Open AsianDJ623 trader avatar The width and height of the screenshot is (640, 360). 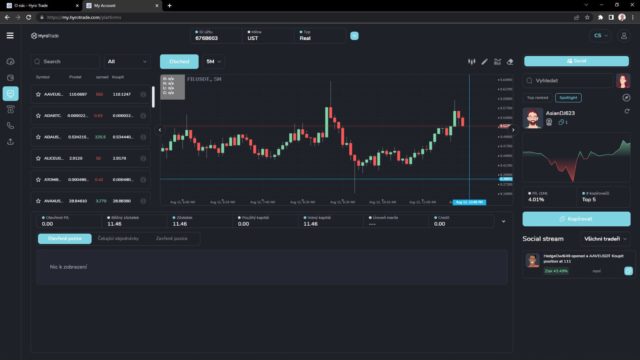click(x=533, y=118)
